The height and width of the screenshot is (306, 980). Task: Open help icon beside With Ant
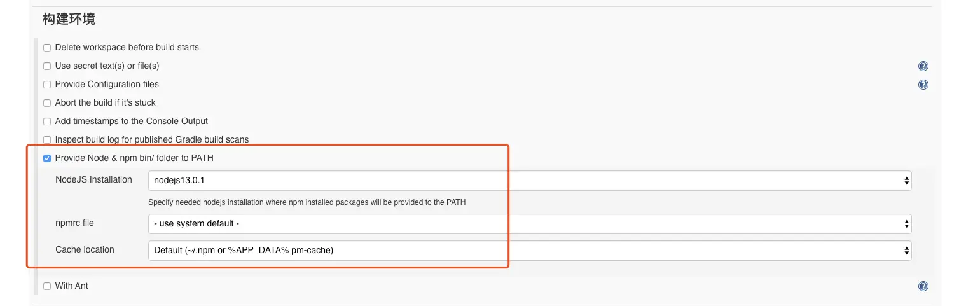[923, 286]
